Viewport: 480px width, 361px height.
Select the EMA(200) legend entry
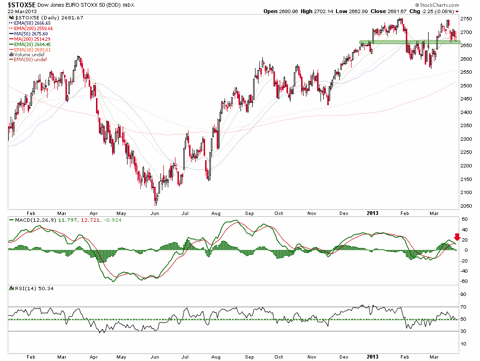[x=33, y=29]
